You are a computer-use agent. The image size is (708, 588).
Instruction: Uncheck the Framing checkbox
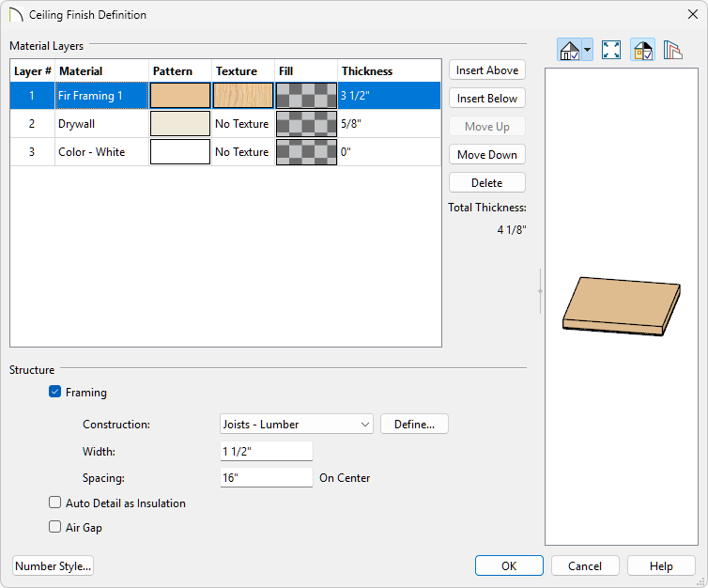(55, 393)
